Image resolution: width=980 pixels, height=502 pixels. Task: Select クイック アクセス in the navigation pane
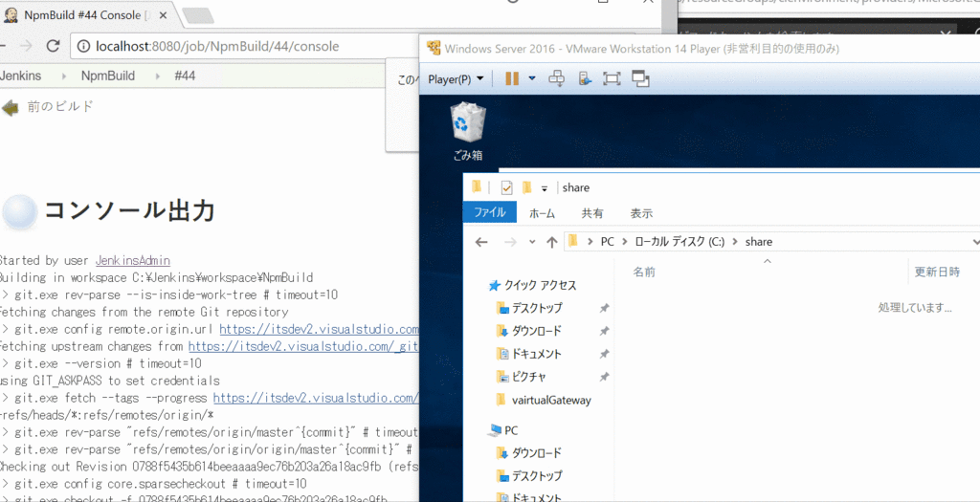[x=533, y=285]
